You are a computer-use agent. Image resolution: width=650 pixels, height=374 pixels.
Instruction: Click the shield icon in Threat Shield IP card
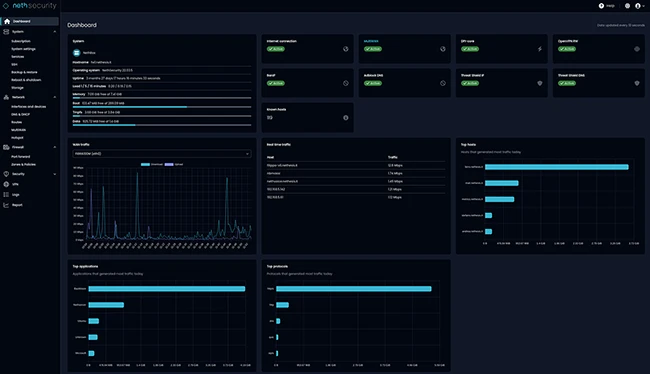click(x=540, y=83)
